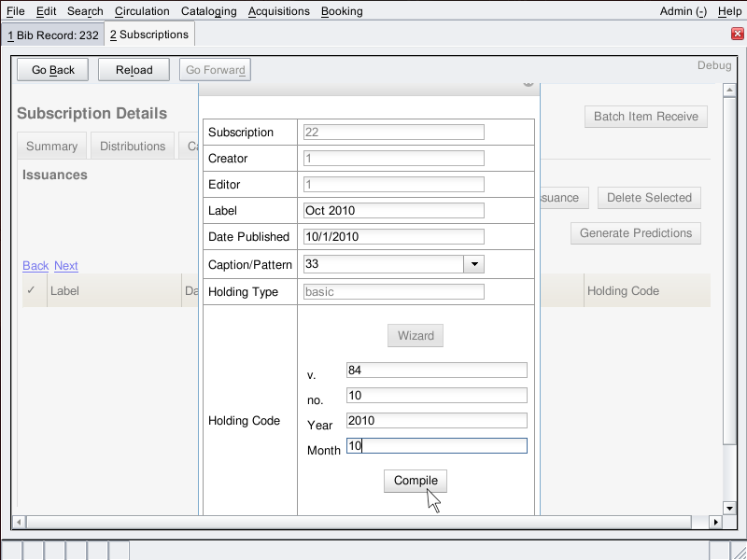Image resolution: width=747 pixels, height=560 pixels.
Task: Click into the Label input field
Action: 394,211
